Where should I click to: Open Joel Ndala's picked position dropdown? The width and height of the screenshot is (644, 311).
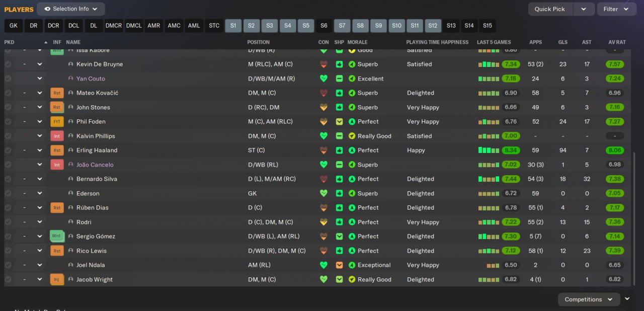click(x=40, y=265)
